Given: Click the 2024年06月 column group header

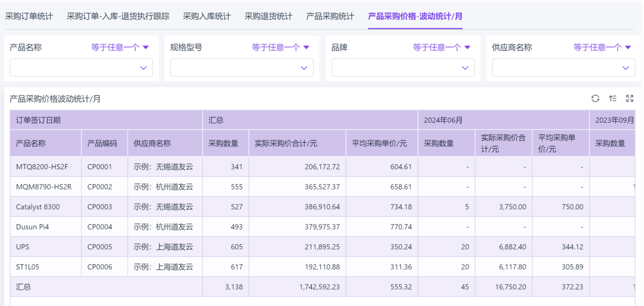Looking at the screenshot, I should [x=443, y=120].
